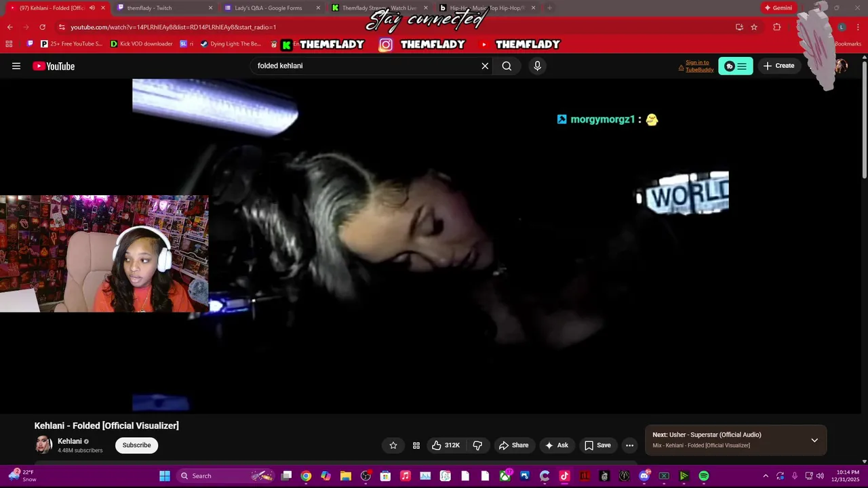This screenshot has height=488, width=868.
Task: Open the Gemini button in Chrome
Action: coord(778,8)
